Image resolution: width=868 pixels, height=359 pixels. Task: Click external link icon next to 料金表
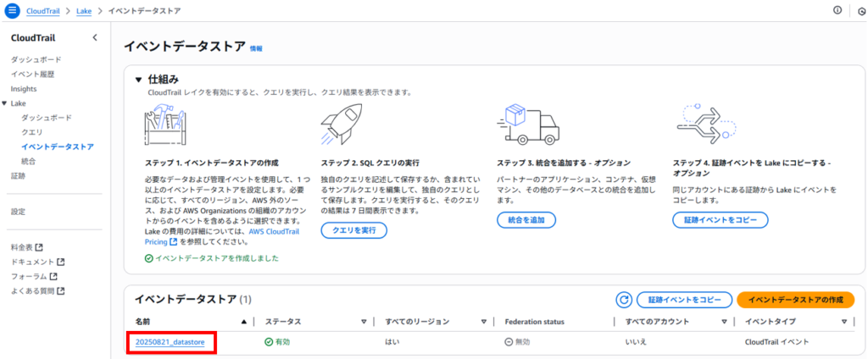pyautogui.click(x=39, y=247)
